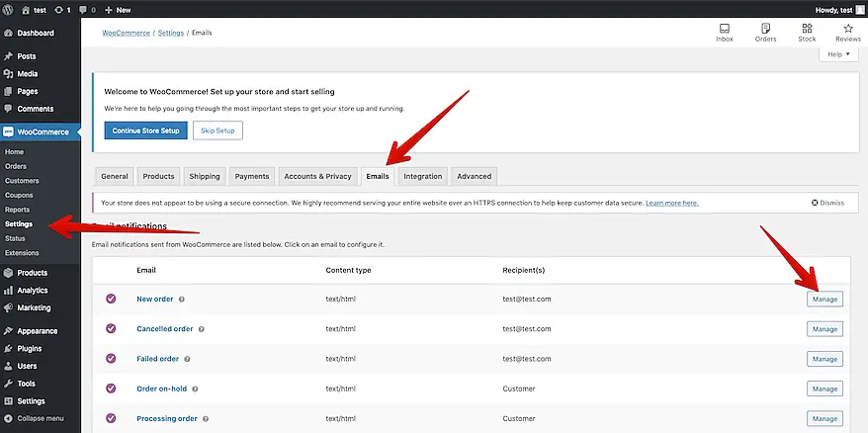Click help tooltip icon beside New order
The width and height of the screenshot is (868, 433).
[x=182, y=299]
